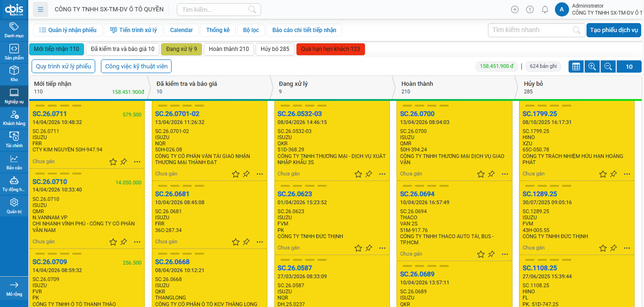The height and width of the screenshot is (307, 644).
Task: Open Tài chính finance sidebar icon
Action: (14, 140)
